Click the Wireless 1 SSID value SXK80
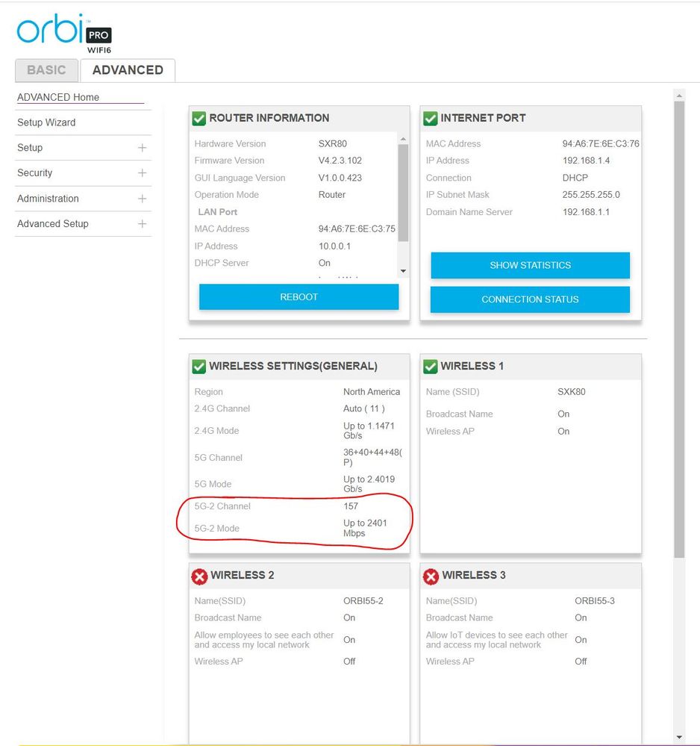This screenshot has height=746, width=700. (571, 391)
